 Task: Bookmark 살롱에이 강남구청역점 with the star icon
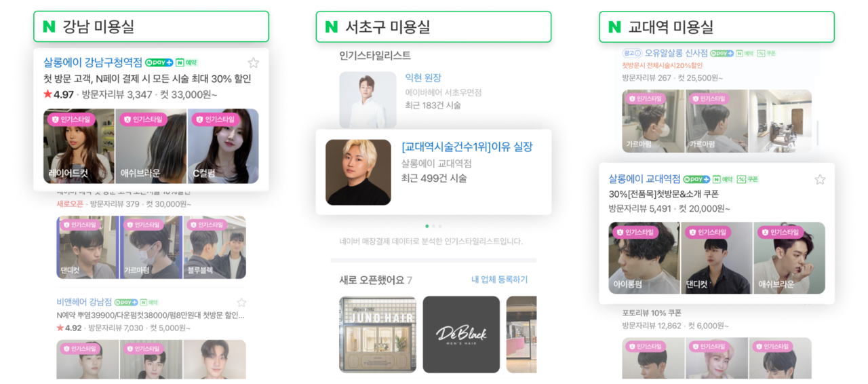point(253,63)
